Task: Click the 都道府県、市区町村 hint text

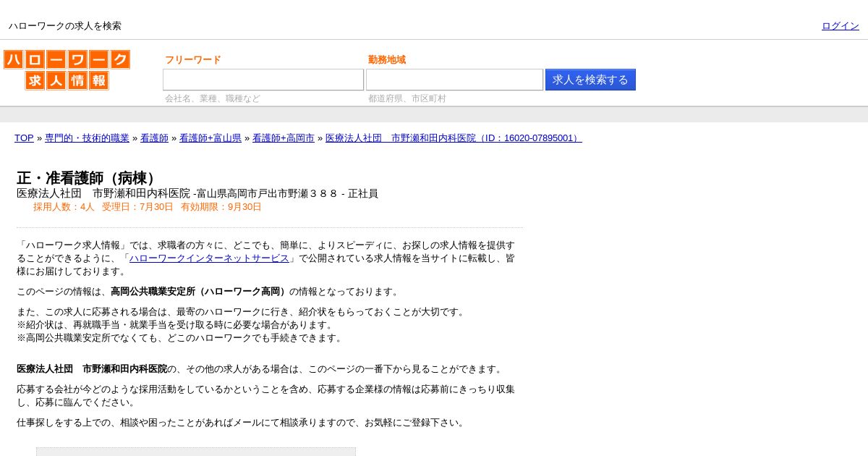Action: point(407,98)
